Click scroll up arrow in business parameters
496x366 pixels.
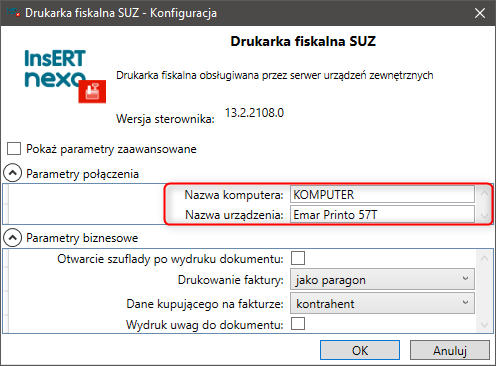pos(484,258)
